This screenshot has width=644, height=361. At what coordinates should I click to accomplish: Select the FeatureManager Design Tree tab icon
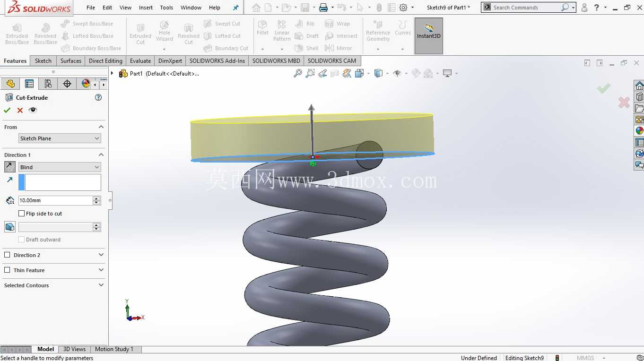tap(10, 84)
